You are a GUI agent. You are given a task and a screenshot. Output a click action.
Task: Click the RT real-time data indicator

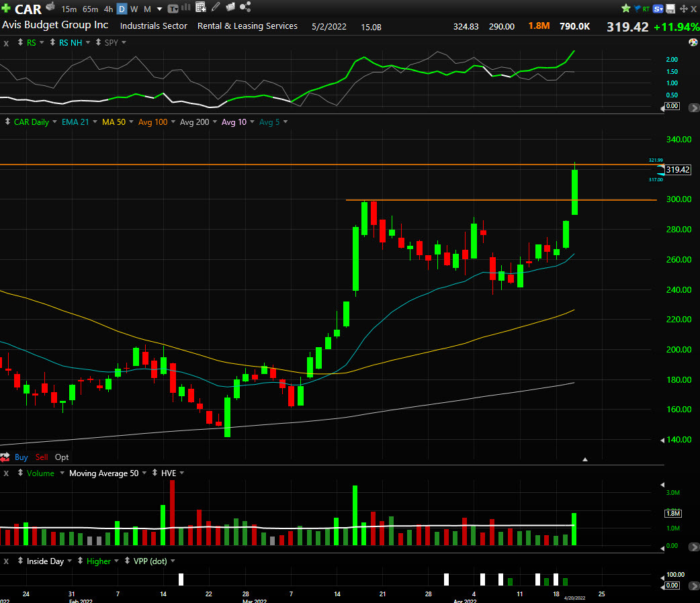[x=646, y=9]
